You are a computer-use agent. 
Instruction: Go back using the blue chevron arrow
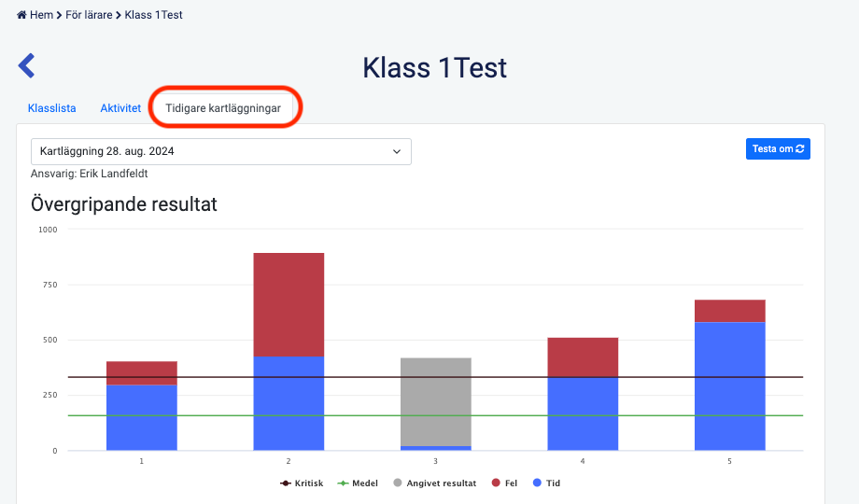click(26, 65)
